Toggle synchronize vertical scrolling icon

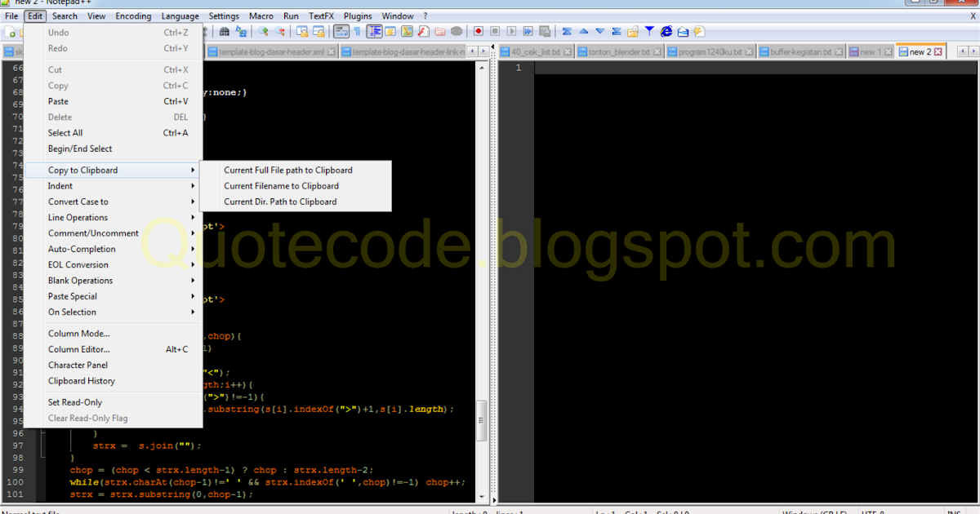click(302, 32)
